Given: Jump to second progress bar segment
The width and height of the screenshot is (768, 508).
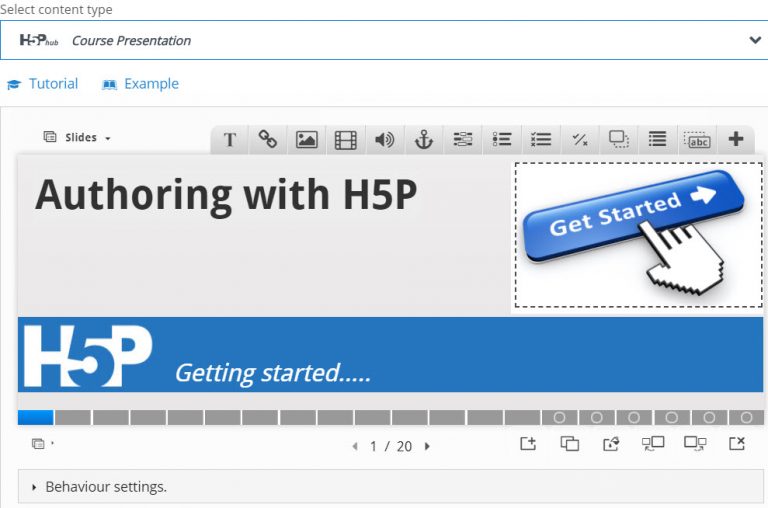Looking at the screenshot, I should [73, 417].
